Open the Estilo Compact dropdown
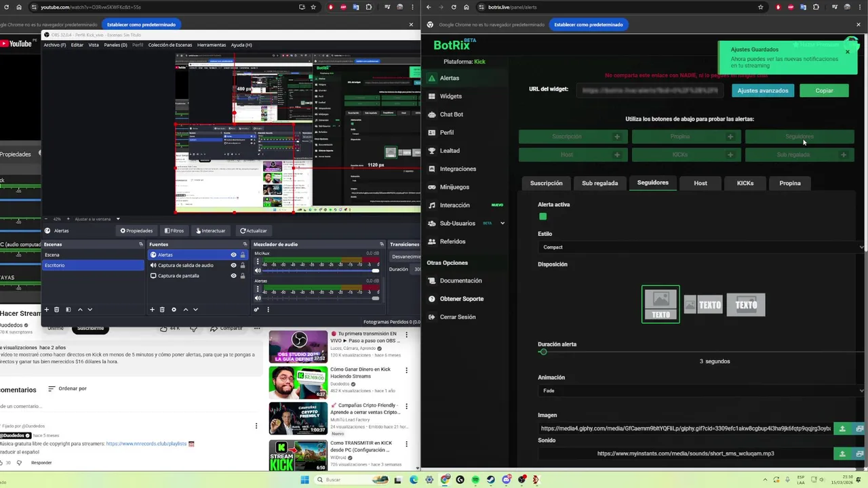The image size is (868, 488). click(702, 247)
